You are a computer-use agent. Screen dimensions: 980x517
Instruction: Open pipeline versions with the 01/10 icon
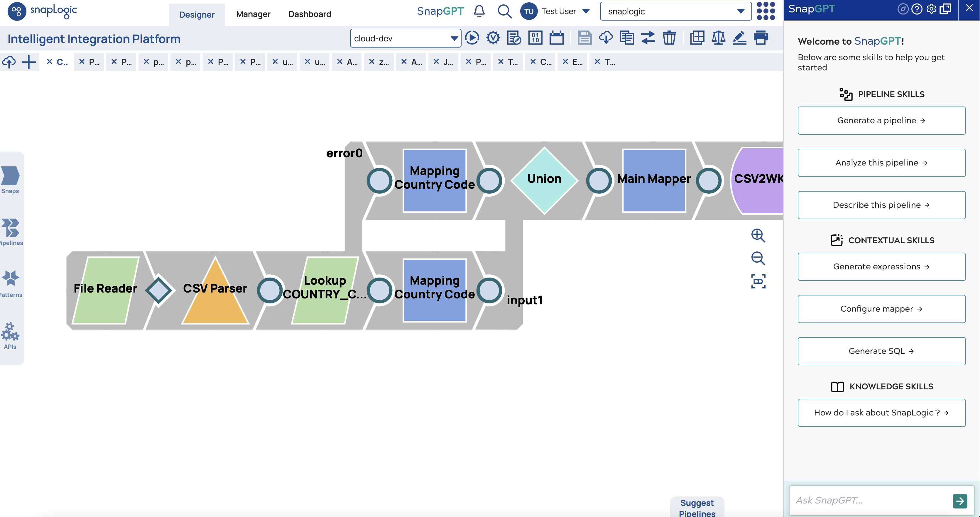(535, 38)
